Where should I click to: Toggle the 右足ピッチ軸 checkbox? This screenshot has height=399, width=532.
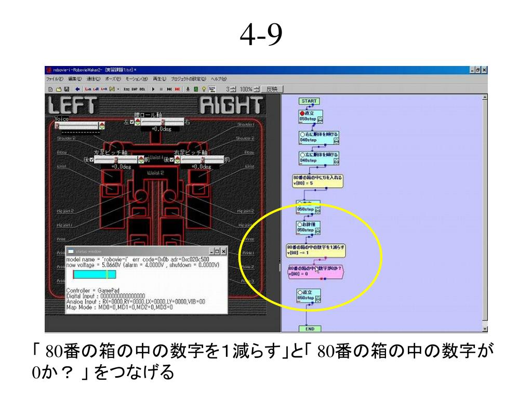(x=171, y=159)
